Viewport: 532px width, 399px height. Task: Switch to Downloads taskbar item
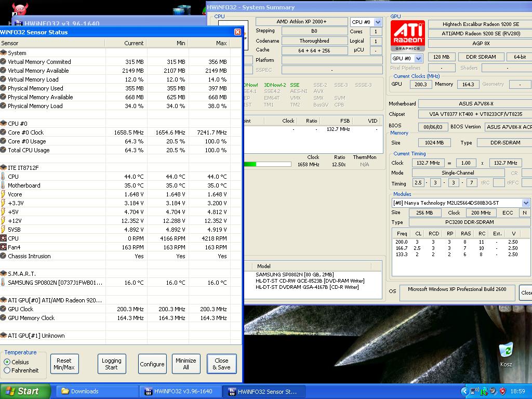click(97, 391)
